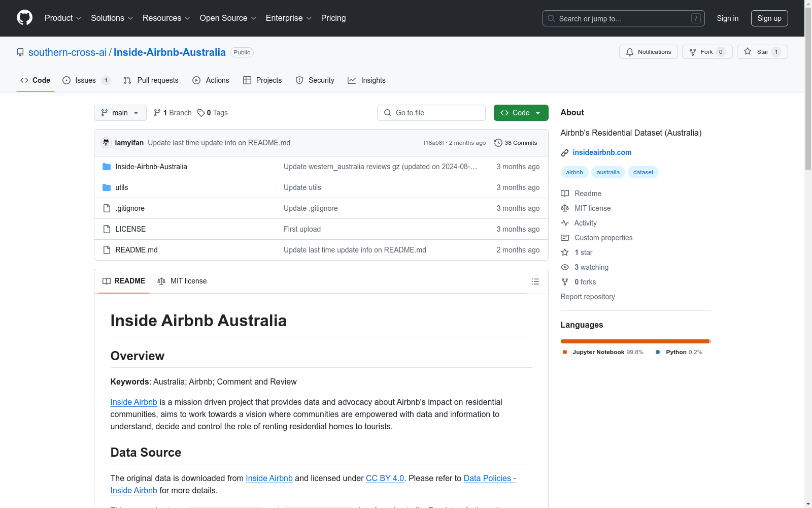Expand the Product menu
Viewport: 812px width, 508px height.
pyautogui.click(x=63, y=18)
